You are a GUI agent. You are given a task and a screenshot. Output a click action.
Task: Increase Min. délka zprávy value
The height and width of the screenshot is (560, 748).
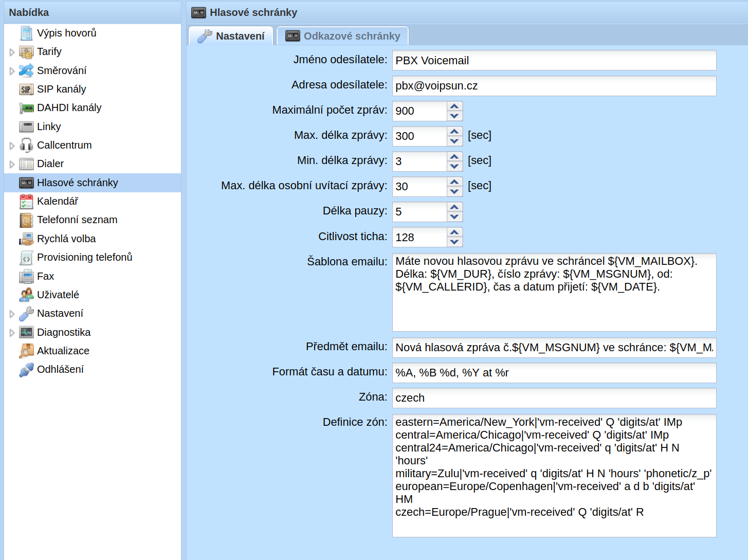pos(454,157)
